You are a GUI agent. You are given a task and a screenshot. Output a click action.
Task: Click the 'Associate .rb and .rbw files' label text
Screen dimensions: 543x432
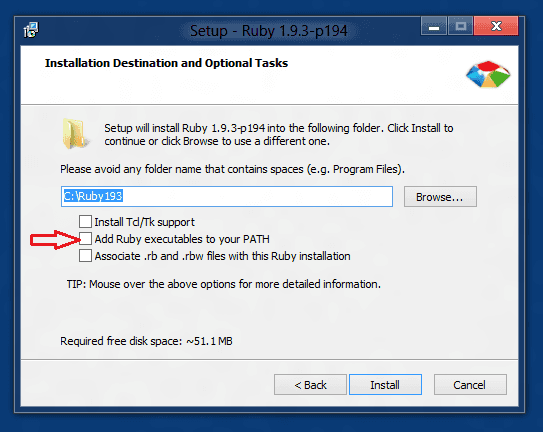pos(222,256)
